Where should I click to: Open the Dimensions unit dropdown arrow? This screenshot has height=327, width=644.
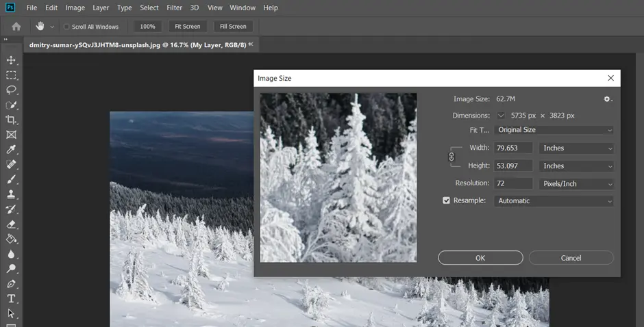(x=501, y=116)
